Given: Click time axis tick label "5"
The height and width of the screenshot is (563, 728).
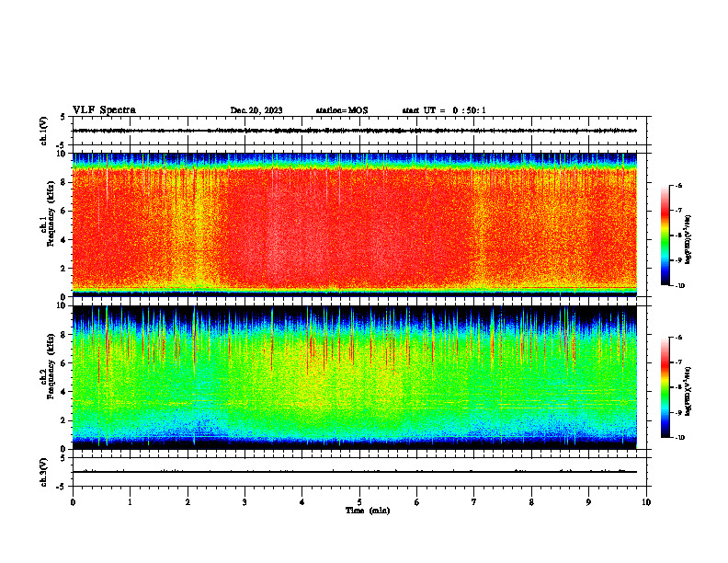Looking at the screenshot, I should pos(359,502).
